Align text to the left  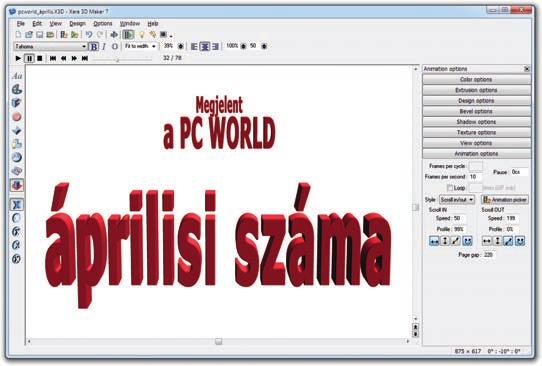coord(194,46)
